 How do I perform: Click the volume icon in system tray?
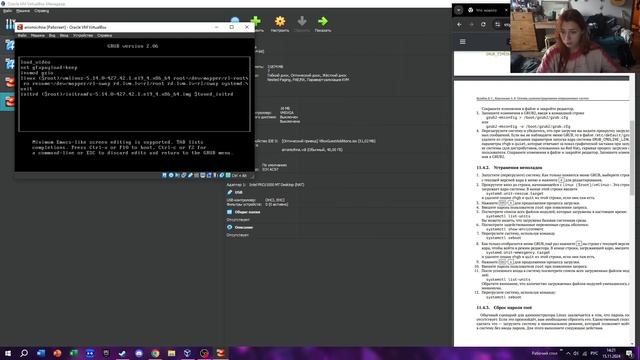click(x=576, y=353)
